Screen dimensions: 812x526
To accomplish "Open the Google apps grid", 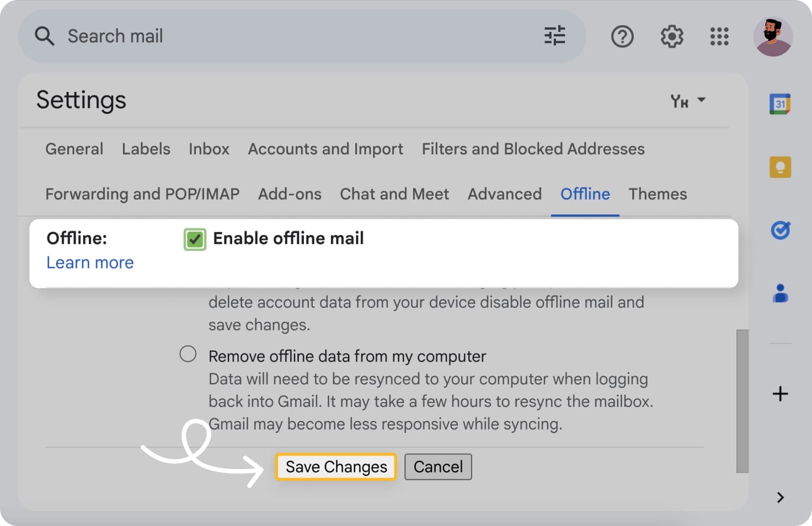I will tap(719, 36).
